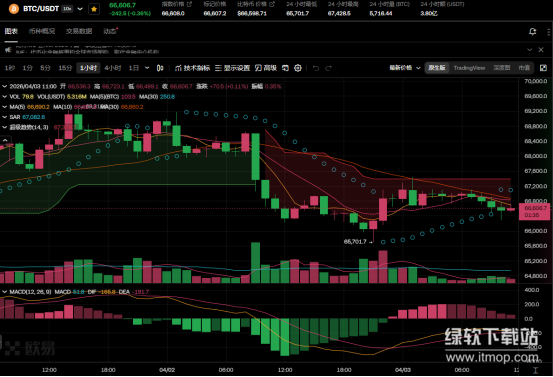Toggle the favorite star for BTC/USDT
The image size is (553, 377).
coord(94,9)
